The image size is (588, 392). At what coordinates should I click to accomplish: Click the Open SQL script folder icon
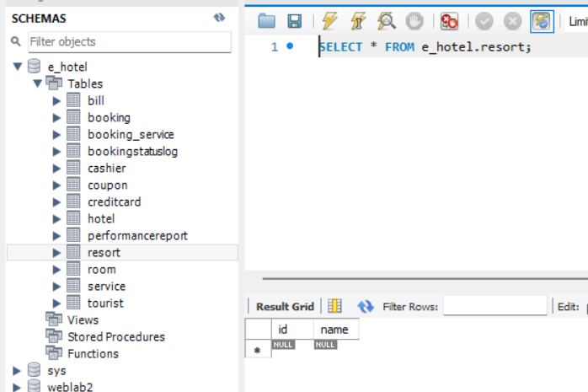267,21
